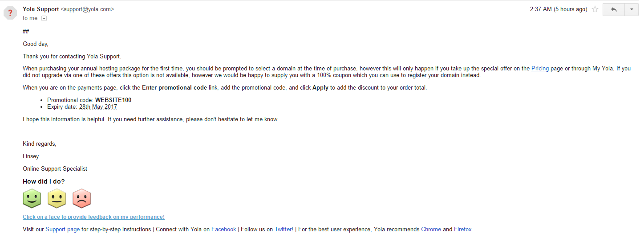The image size is (644, 242).
Task: Click the green happy face rating
Action: [x=32, y=198]
